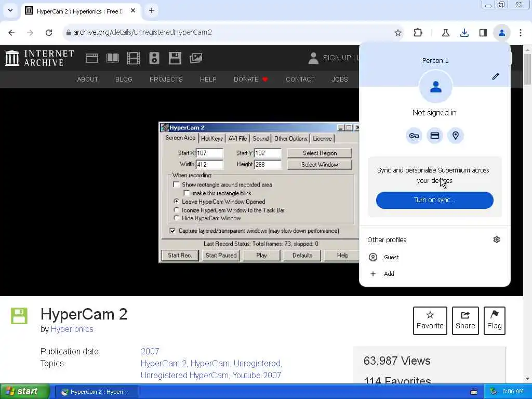
Task: Open the Youtube 2007 topic link
Action: [257, 375]
